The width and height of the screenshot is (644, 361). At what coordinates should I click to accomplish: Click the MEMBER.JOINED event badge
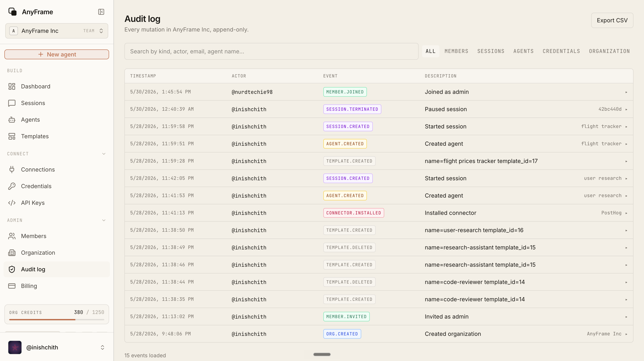[x=345, y=92]
